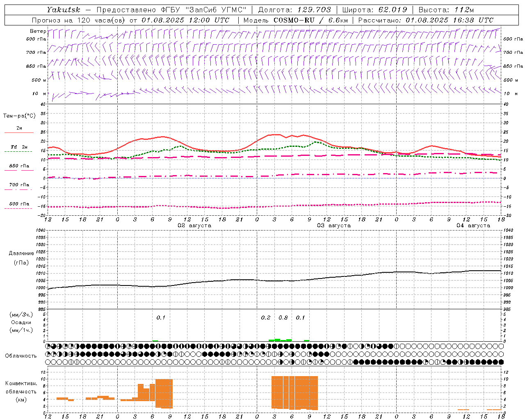Select the forecast start time 01.08.2025 12:00 UTC

click(x=185, y=20)
